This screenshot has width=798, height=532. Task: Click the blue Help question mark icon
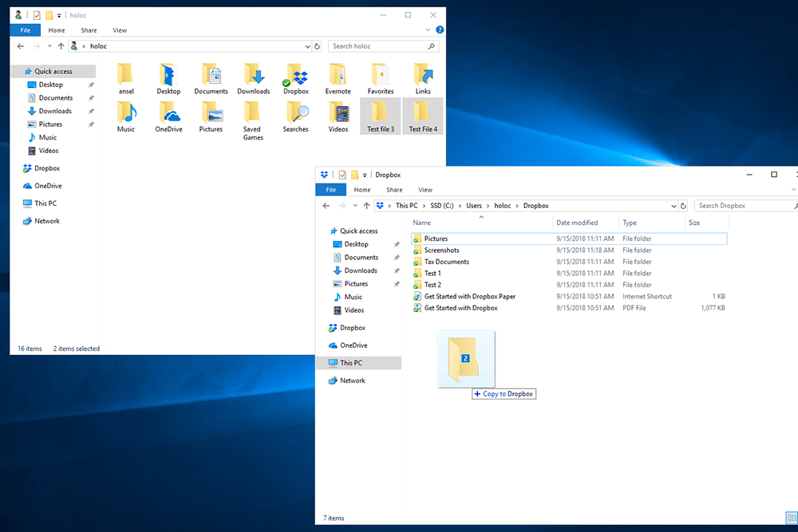tap(440, 30)
